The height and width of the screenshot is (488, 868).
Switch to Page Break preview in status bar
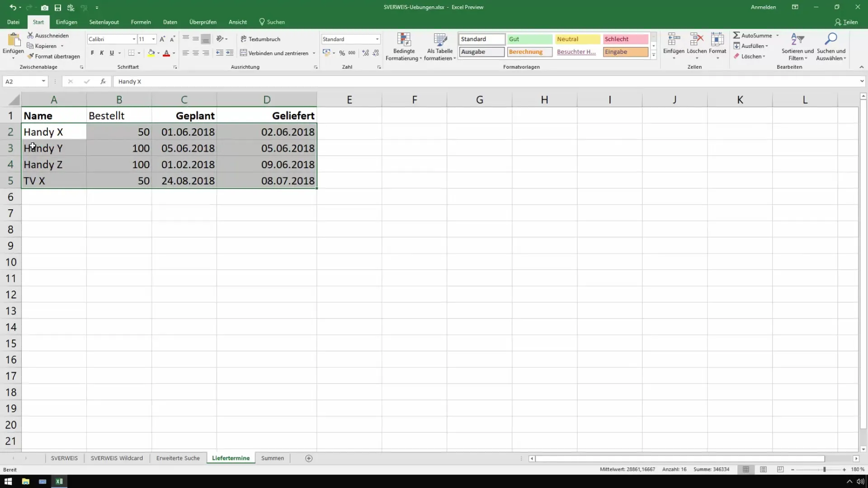pyautogui.click(x=780, y=469)
